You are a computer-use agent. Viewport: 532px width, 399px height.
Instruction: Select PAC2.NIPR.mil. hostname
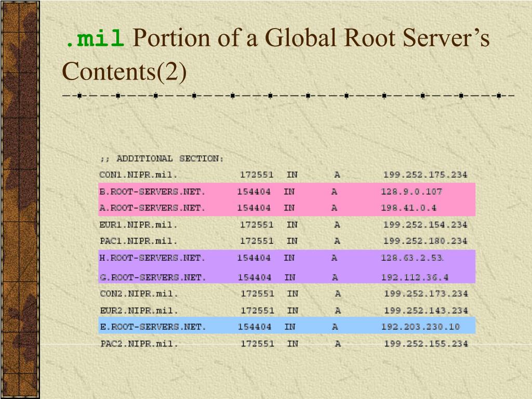(x=139, y=344)
